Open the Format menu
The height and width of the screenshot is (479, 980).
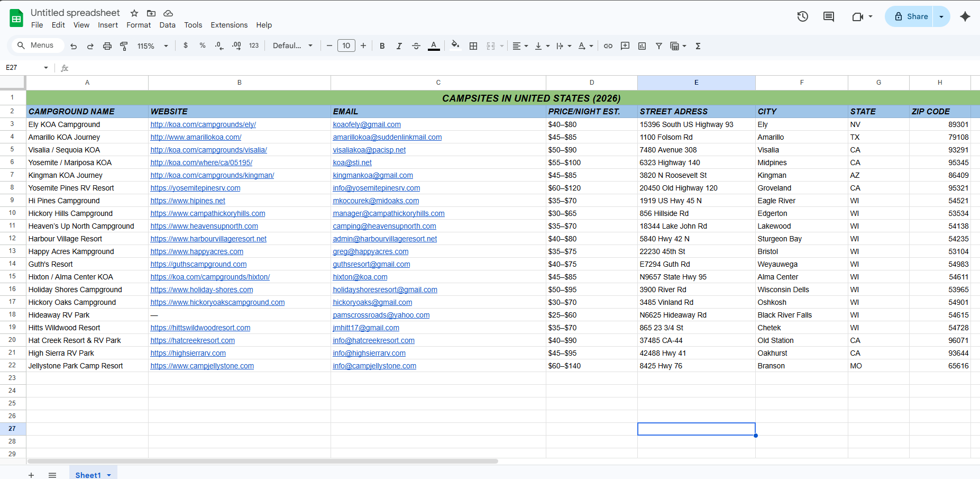[x=139, y=25]
